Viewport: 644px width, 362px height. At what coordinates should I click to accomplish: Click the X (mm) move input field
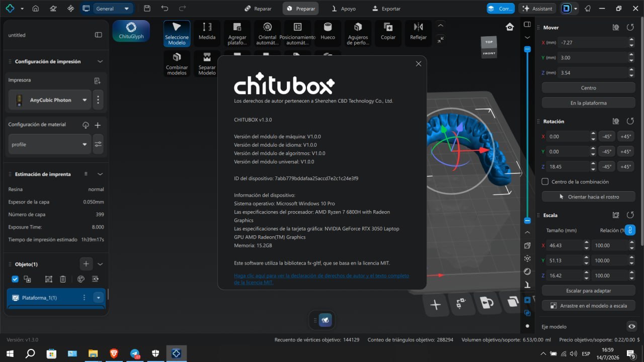(593, 43)
